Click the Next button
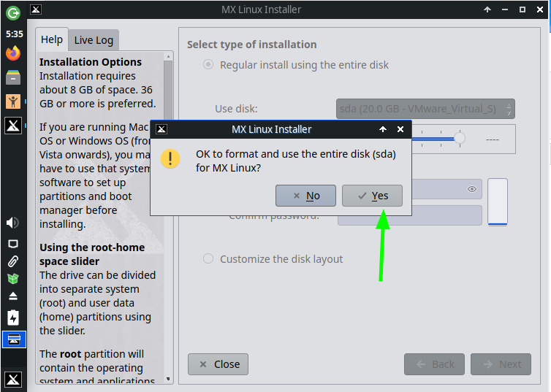 tap(501, 364)
